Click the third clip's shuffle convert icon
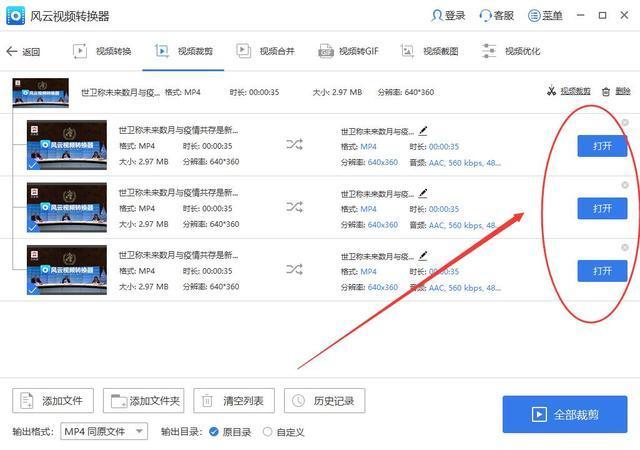The image size is (640, 450). tap(294, 269)
